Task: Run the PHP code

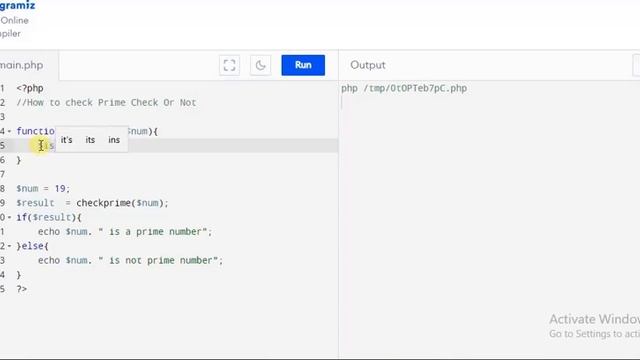Action: [x=303, y=65]
